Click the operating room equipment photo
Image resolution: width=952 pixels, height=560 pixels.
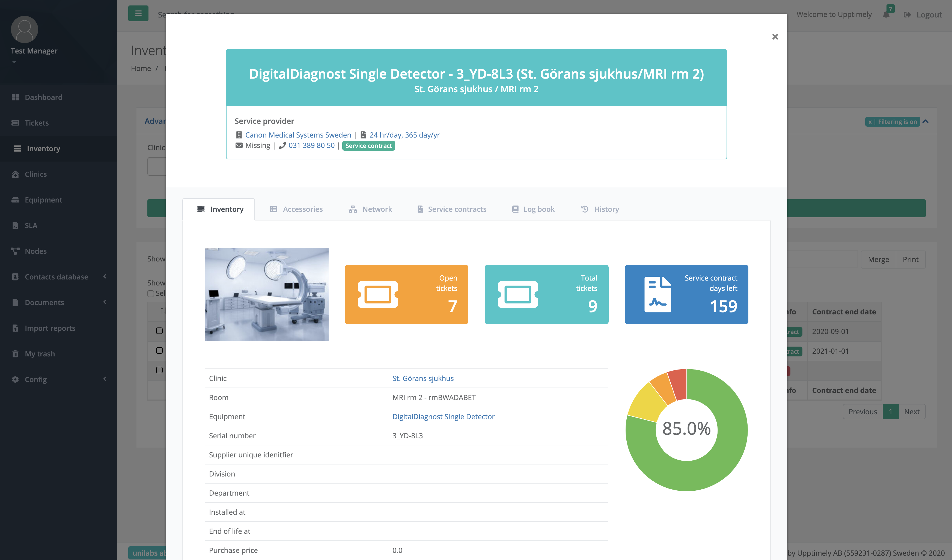(x=266, y=294)
